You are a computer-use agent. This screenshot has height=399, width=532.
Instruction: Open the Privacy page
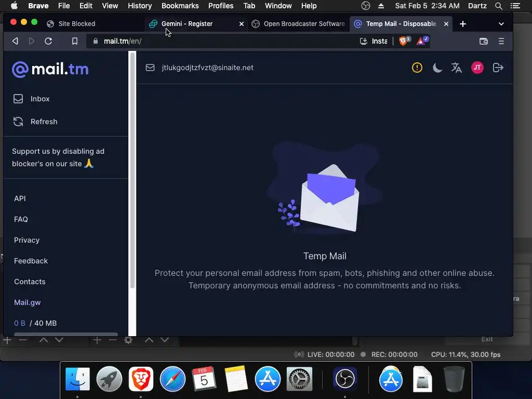[x=26, y=240]
